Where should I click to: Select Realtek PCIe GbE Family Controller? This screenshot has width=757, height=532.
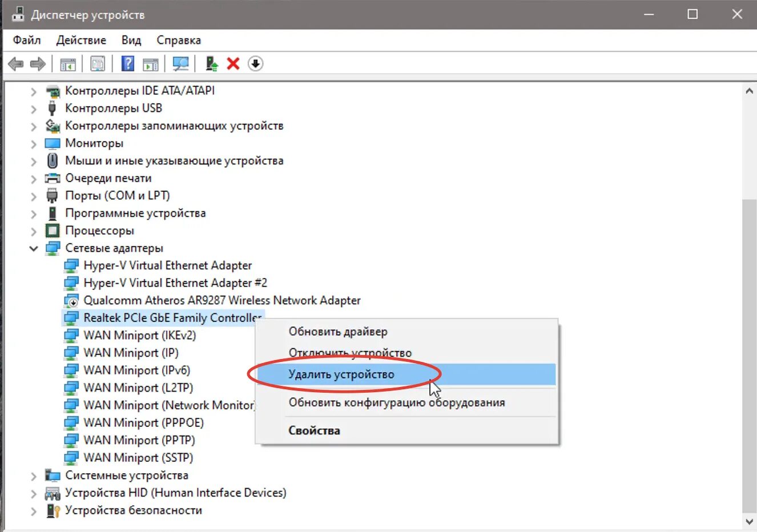(x=172, y=318)
